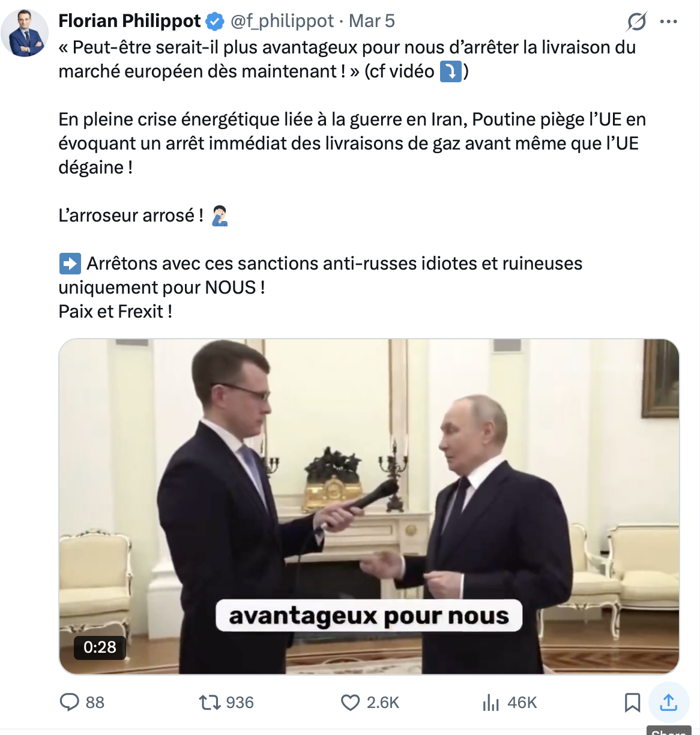The image size is (700, 735).
Task: Open the share post menu
Action: 668,702
